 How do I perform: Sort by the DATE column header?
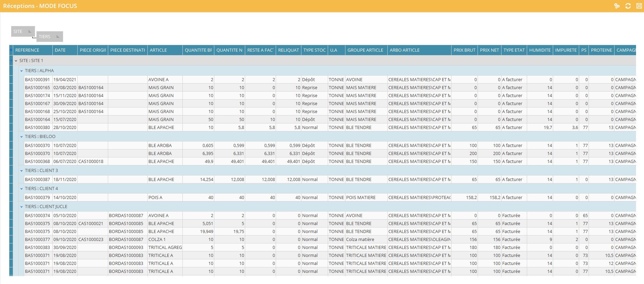(x=65, y=50)
